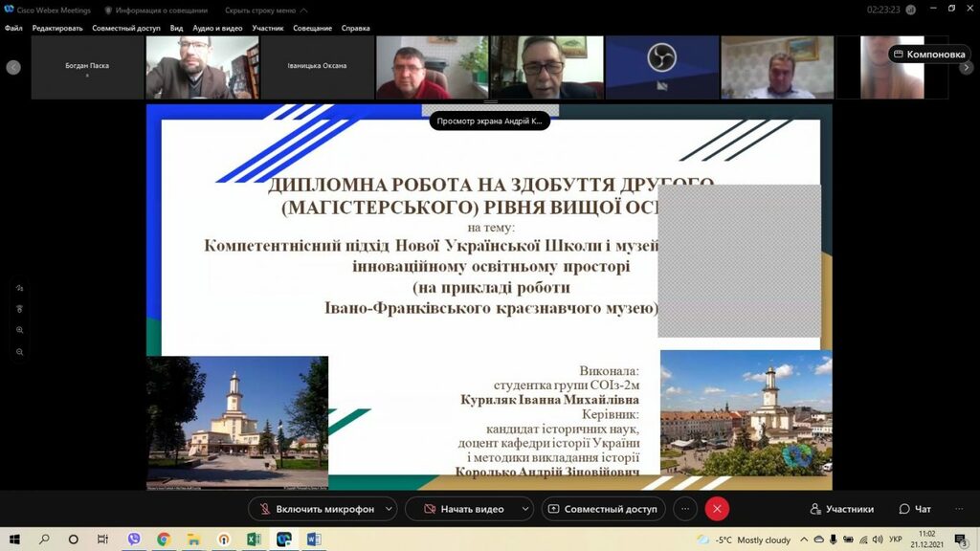Unmute with the Включить микрофон button
980x551 pixels.
click(316, 509)
